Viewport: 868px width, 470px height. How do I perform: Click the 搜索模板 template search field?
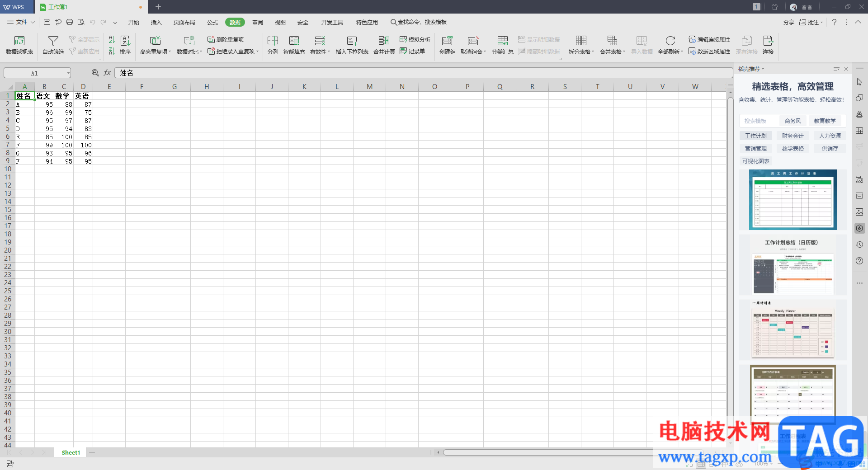click(x=759, y=121)
